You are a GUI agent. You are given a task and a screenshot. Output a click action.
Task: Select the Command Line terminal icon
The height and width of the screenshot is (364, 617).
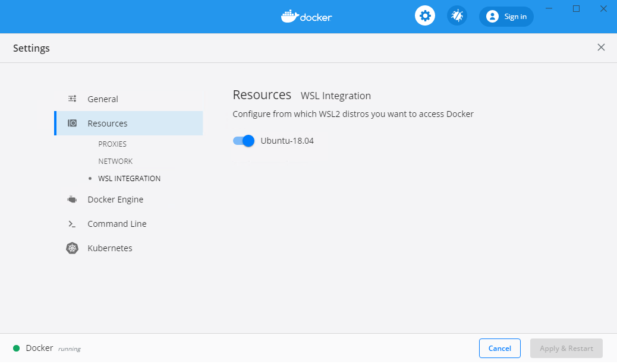tap(72, 224)
